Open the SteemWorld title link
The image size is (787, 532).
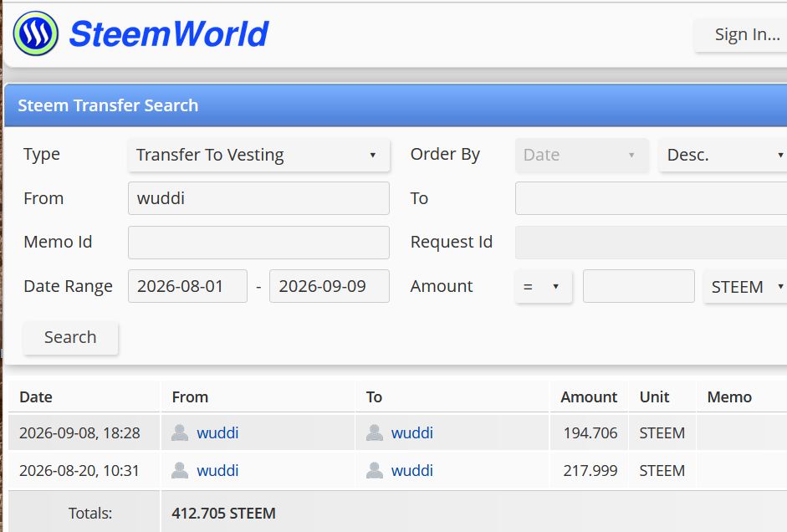pyautogui.click(x=169, y=34)
